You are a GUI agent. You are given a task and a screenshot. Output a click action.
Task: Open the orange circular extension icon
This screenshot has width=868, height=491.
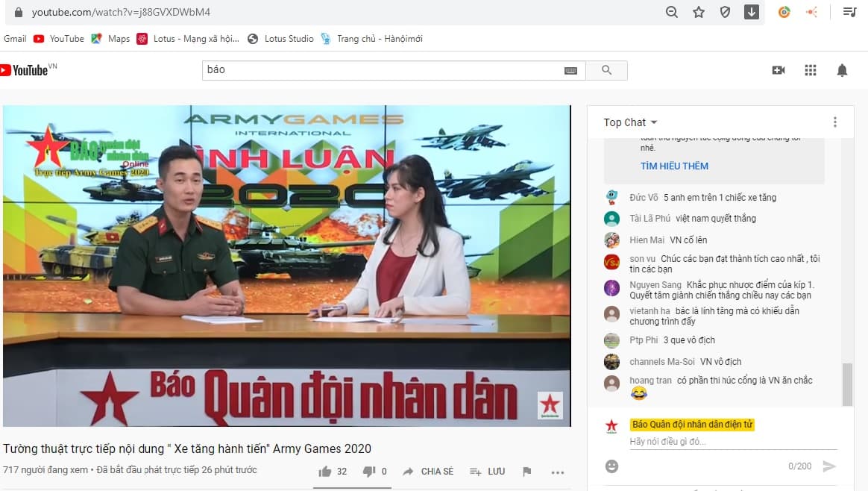point(784,12)
